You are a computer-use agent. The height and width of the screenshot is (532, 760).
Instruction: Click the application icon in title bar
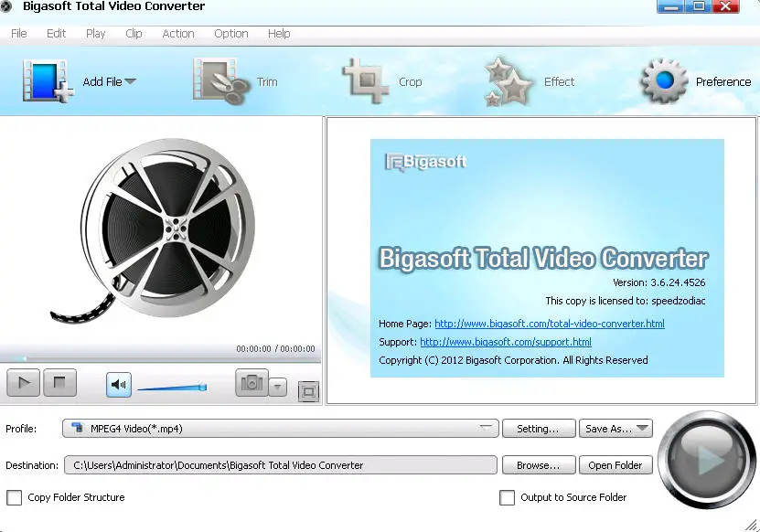click(x=5, y=6)
